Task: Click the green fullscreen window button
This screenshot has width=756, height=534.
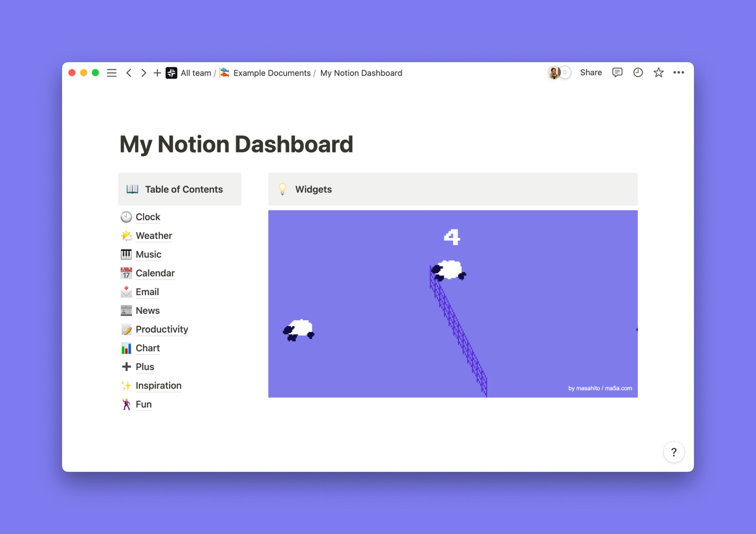Action: pyautogui.click(x=95, y=73)
